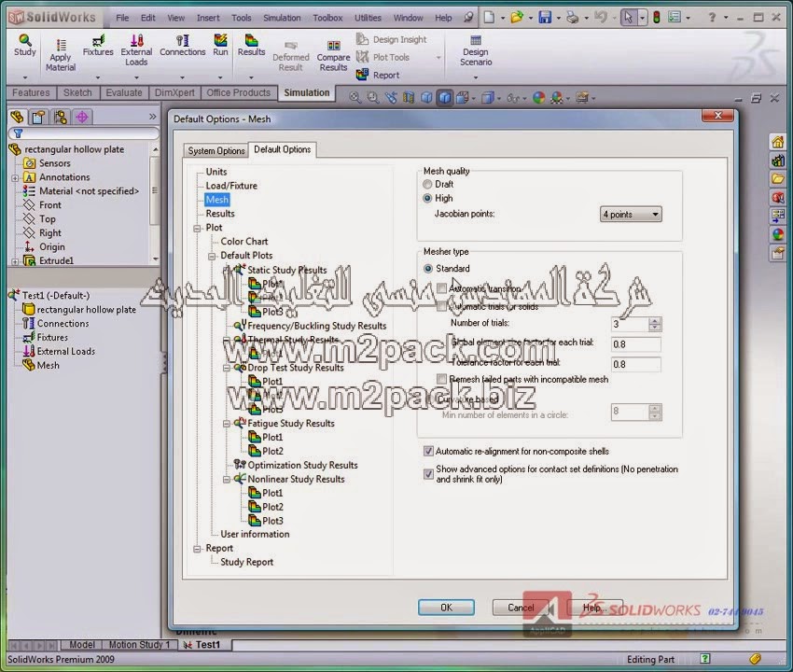This screenshot has height=672, width=793.
Task: Open the Study dropdown arrow in ribbon
Action: click(25, 77)
